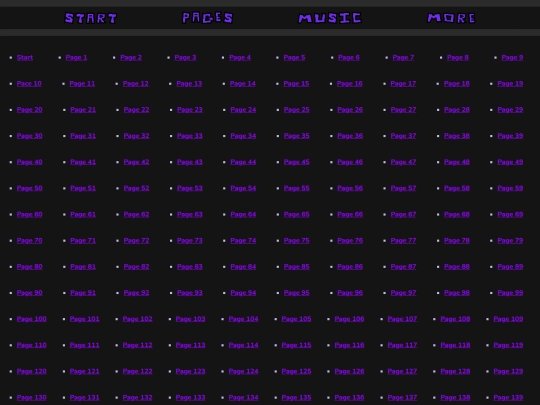This screenshot has width=540, height=405.
Task: Open the Page 7 link
Action: (x=403, y=58)
